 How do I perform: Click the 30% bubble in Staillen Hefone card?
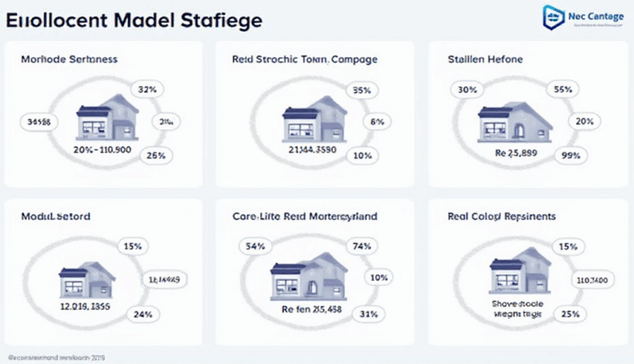[467, 90]
